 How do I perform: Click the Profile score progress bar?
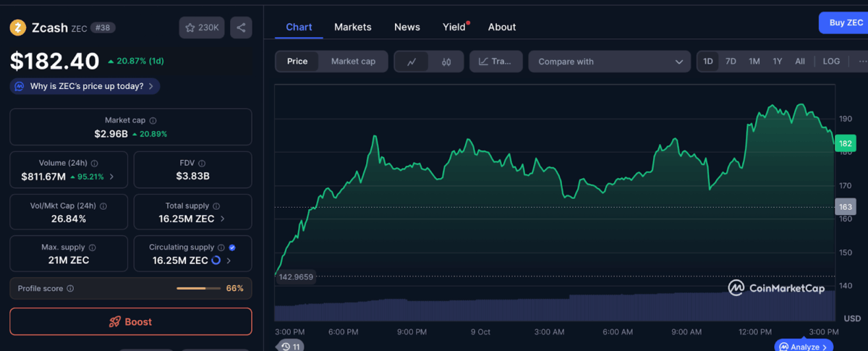pyautogui.click(x=199, y=288)
